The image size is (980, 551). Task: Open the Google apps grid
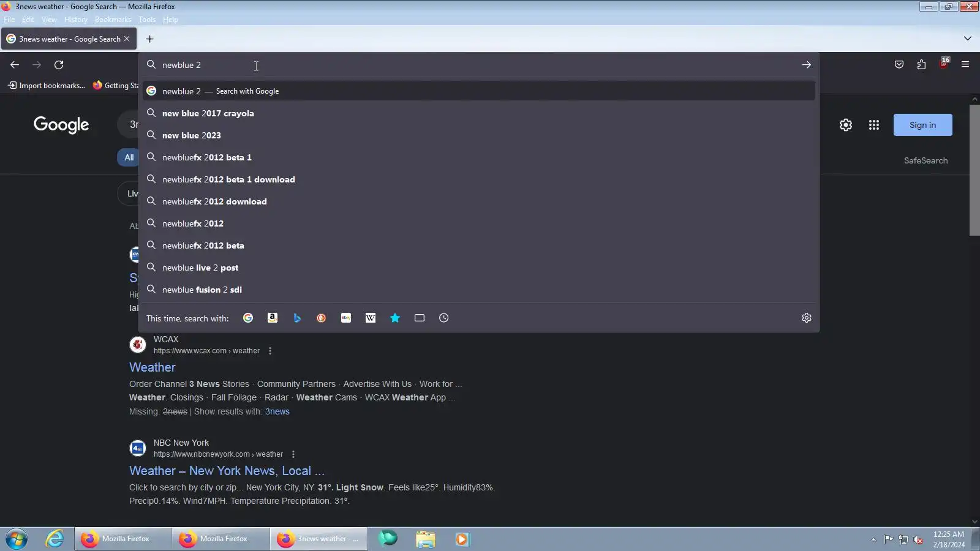pyautogui.click(x=874, y=125)
